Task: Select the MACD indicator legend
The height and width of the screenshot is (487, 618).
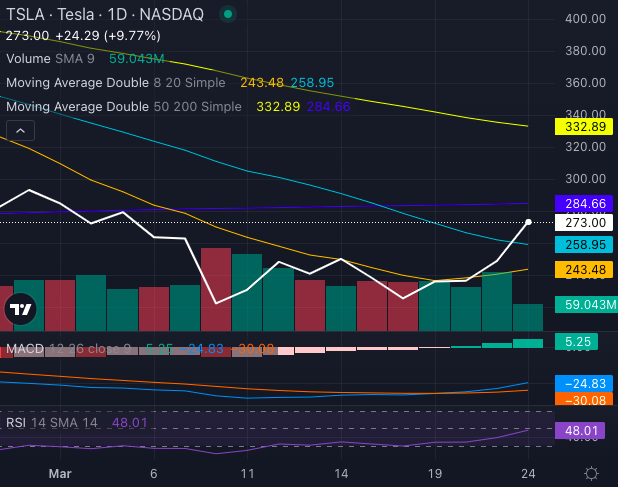Action: pos(26,349)
